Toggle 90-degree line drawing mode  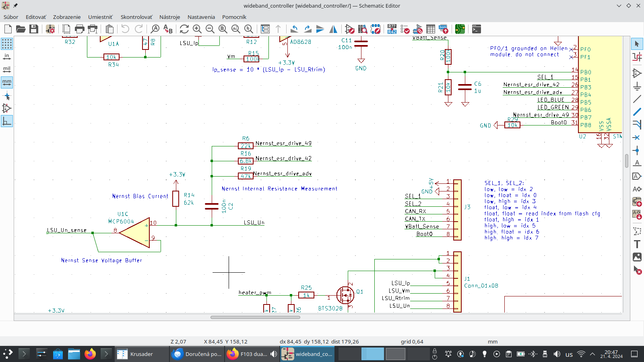[7, 121]
